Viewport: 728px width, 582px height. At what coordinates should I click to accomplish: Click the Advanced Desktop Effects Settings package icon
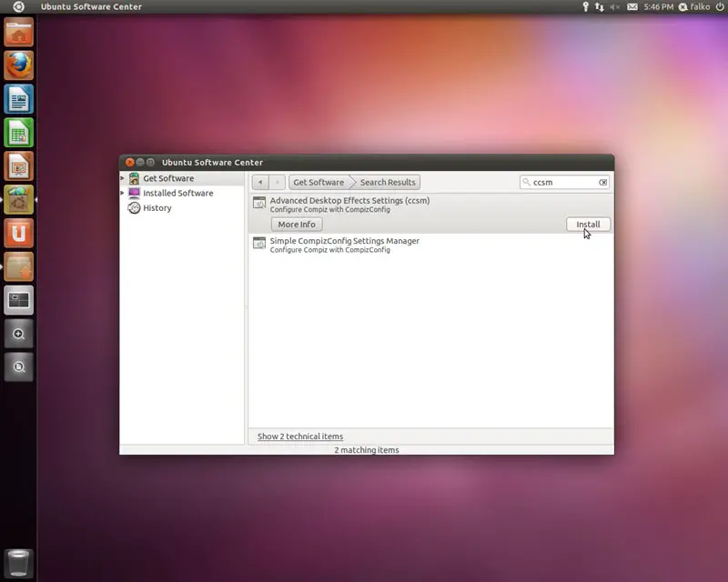pyautogui.click(x=259, y=203)
